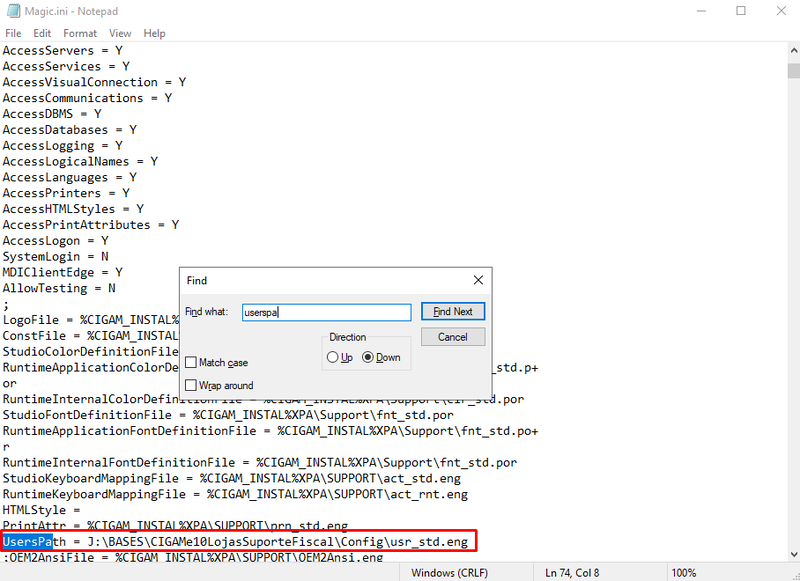This screenshot has height=581, width=800.
Task: Click the 'AccessLogon = Y' line
Action: pos(56,240)
